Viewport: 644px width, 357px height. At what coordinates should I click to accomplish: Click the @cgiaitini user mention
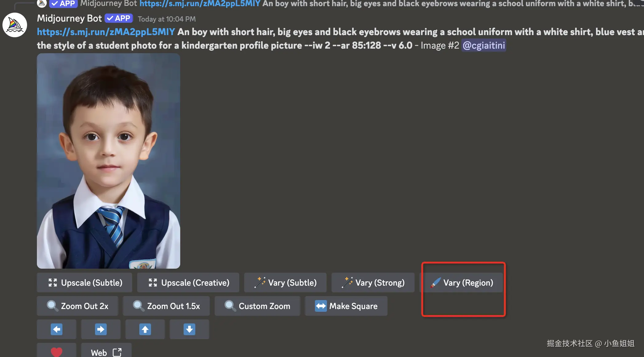tap(483, 46)
